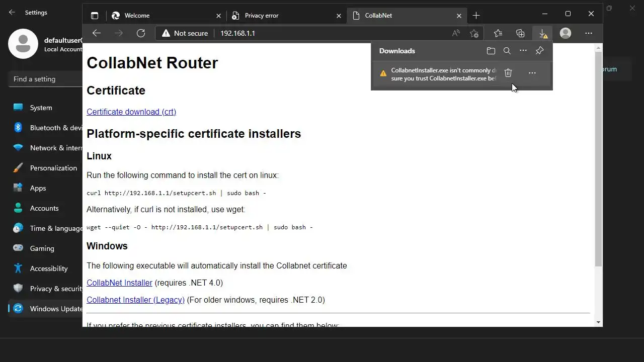
Task: Click the browser Back arrow
Action: [97, 33]
